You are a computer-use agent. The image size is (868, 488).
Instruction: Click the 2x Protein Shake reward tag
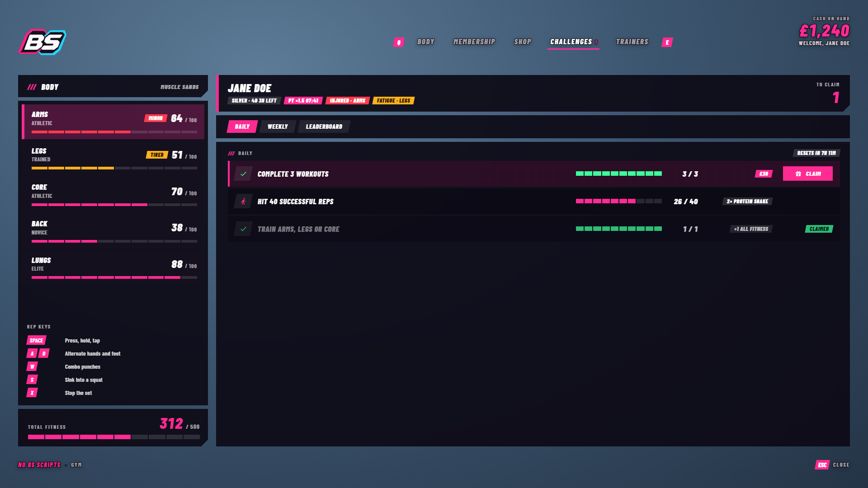tap(747, 202)
